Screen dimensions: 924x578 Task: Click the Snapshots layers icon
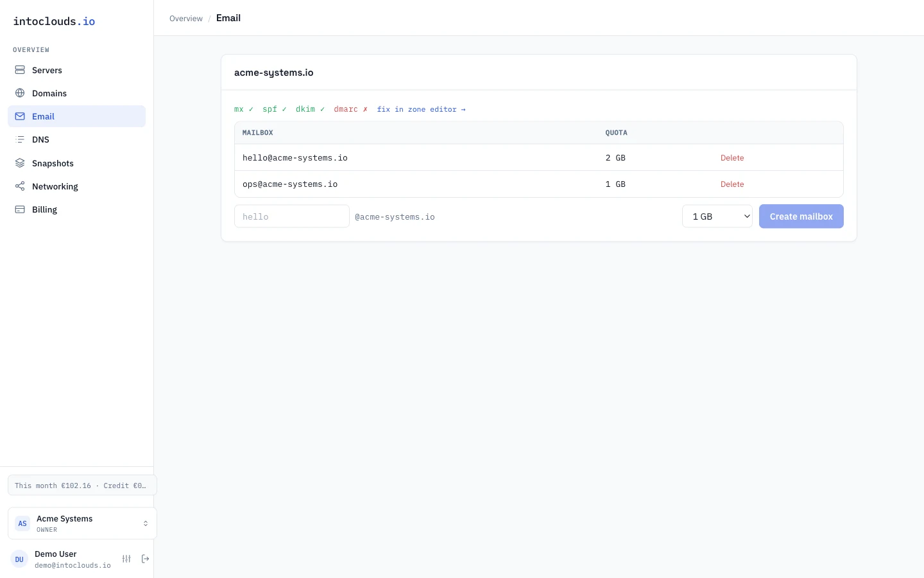pyautogui.click(x=20, y=163)
